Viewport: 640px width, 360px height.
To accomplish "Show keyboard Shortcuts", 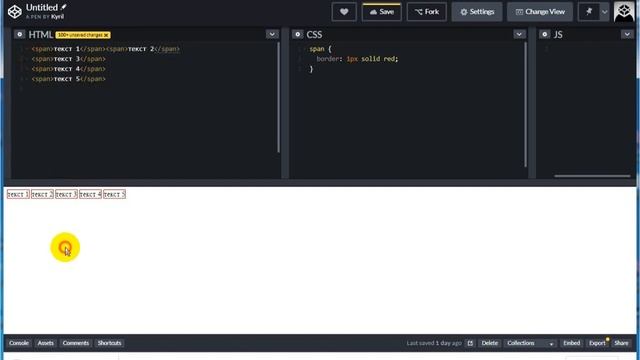I will 109,343.
